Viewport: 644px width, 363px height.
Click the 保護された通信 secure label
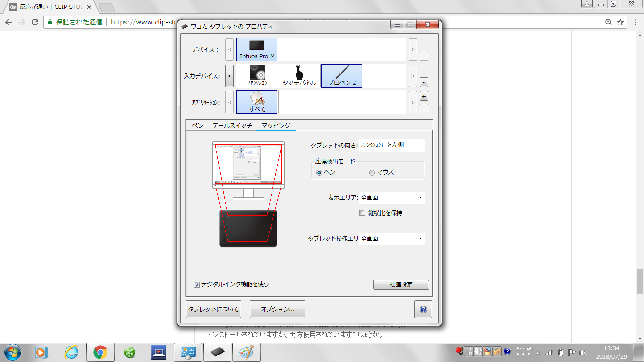click(79, 22)
